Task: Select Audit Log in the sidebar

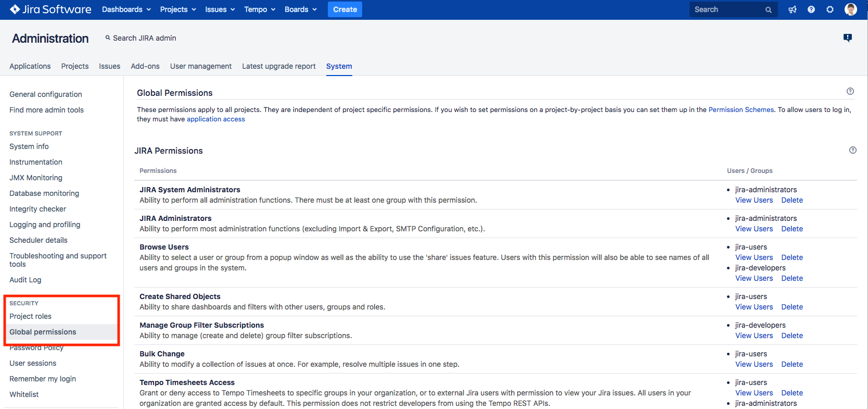Action: click(25, 280)
